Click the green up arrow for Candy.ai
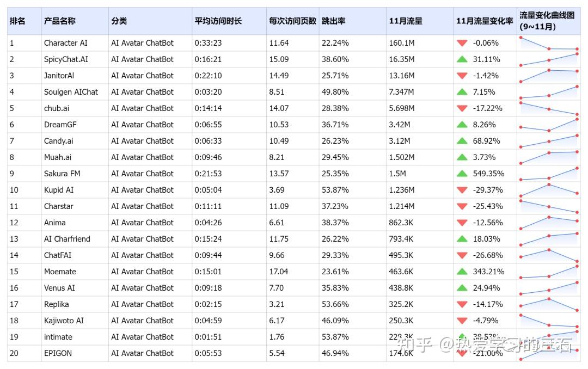 [x=462, y=141]
